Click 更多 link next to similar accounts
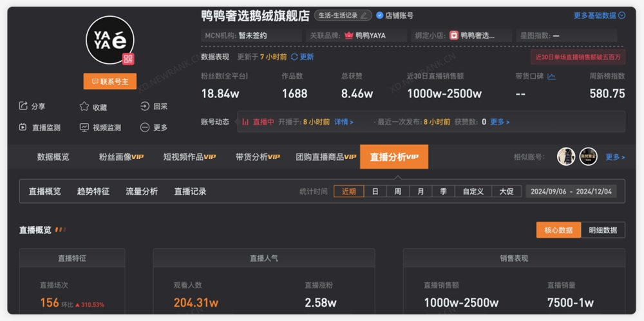The width and height of the screenshot is (644, 321). click(615, 157)
